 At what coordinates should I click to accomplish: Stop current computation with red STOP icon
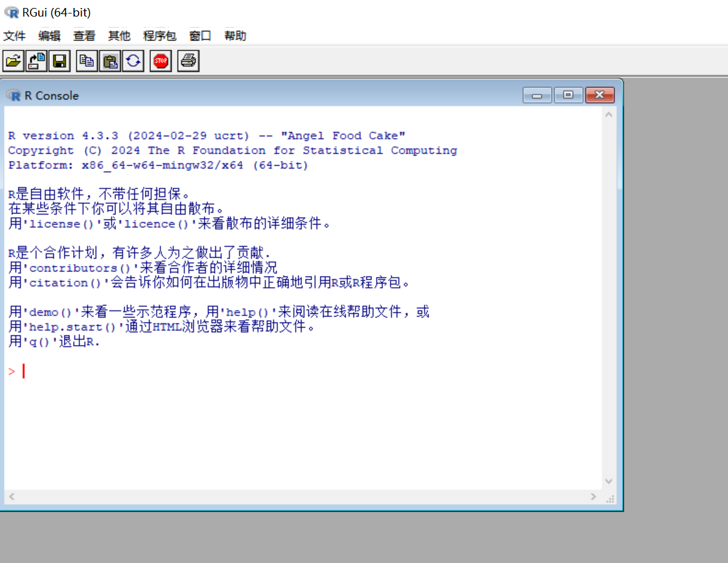click(161, 61)
